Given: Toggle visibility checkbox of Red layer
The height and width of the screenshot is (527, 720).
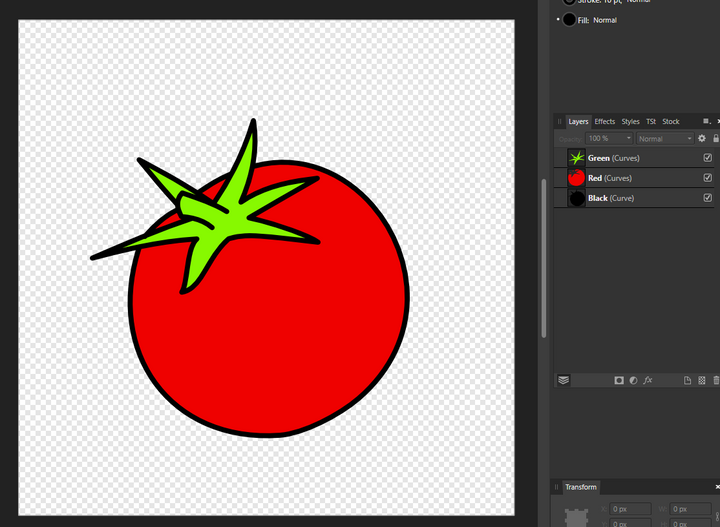Looking at the screenshot, I should pyautogui.click(x=708, y=178).
